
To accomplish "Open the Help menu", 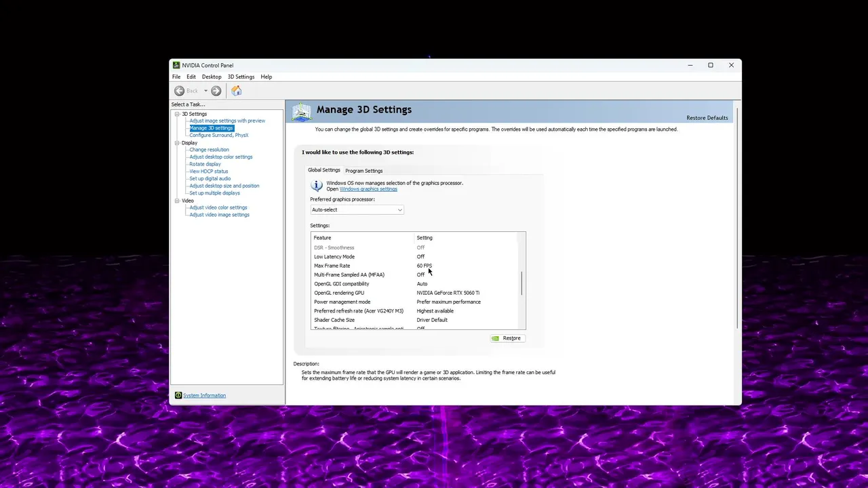I will point(267,77).
